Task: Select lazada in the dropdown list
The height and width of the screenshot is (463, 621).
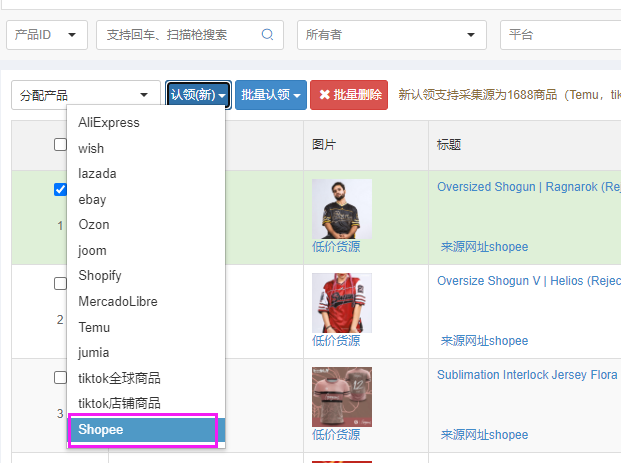Action: (x=146, y=174)
